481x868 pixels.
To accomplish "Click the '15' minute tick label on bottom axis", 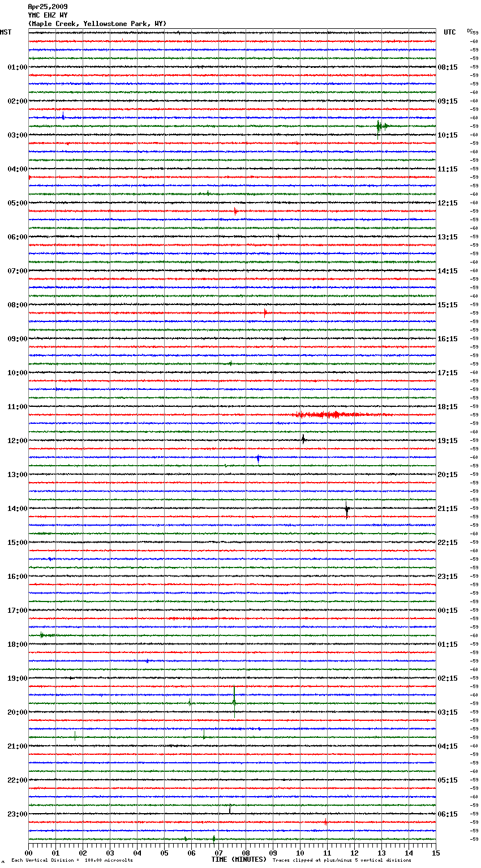I will click(x=436, y=853).
